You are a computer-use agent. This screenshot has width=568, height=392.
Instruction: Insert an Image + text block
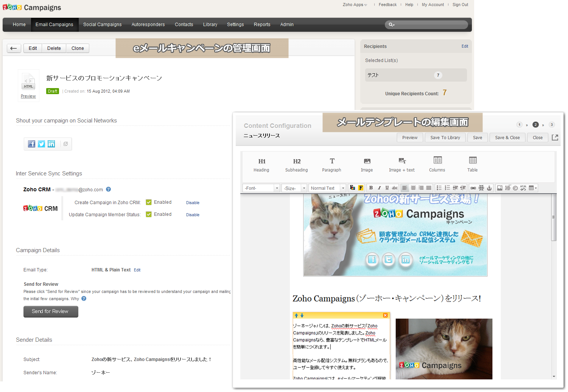(402, 165)
